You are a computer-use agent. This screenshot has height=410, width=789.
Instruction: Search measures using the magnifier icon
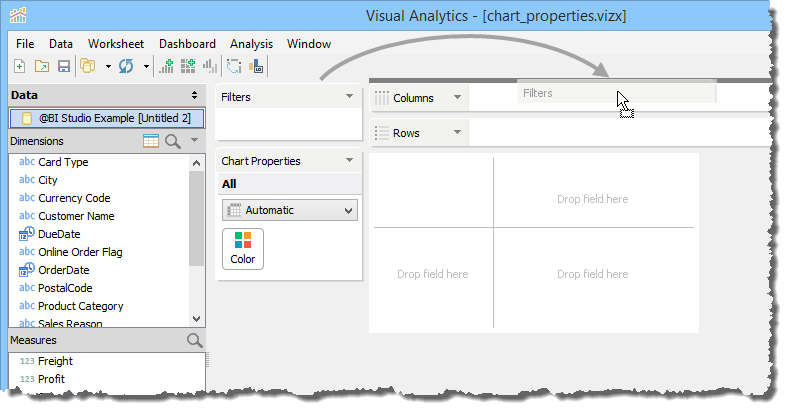coord(194,341)
